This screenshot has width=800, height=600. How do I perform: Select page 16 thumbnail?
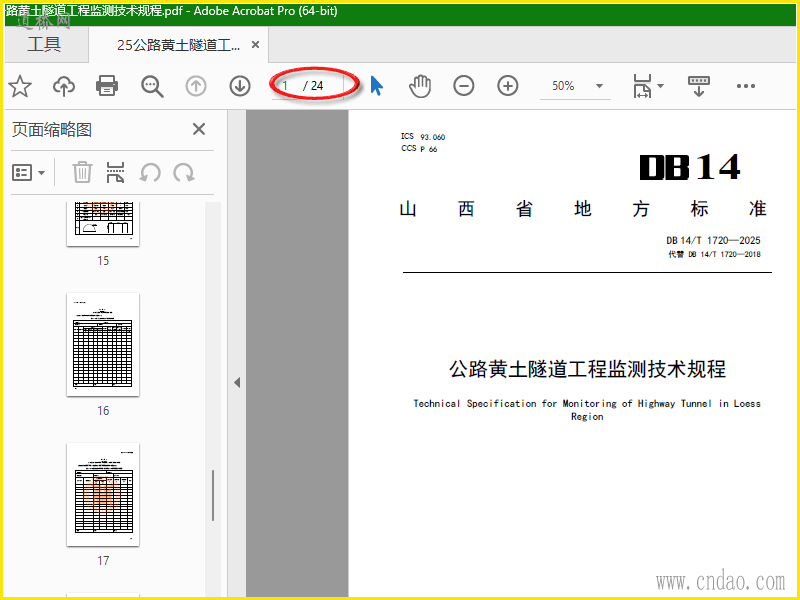pos(103,344)
